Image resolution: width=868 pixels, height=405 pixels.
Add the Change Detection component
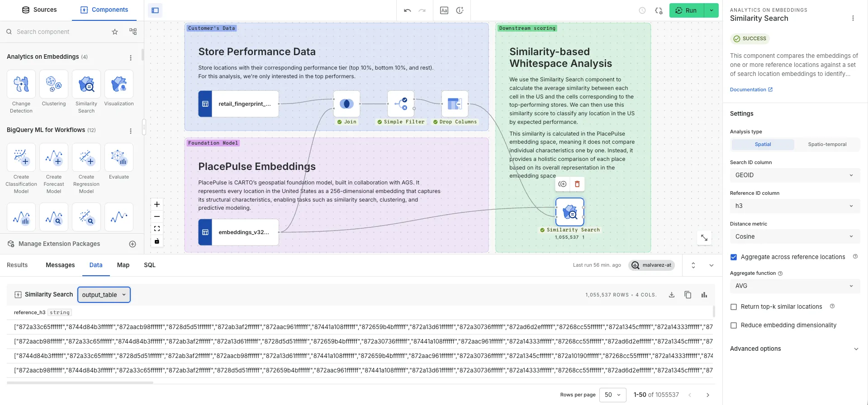pyautogui.click(x=21, y=84)
